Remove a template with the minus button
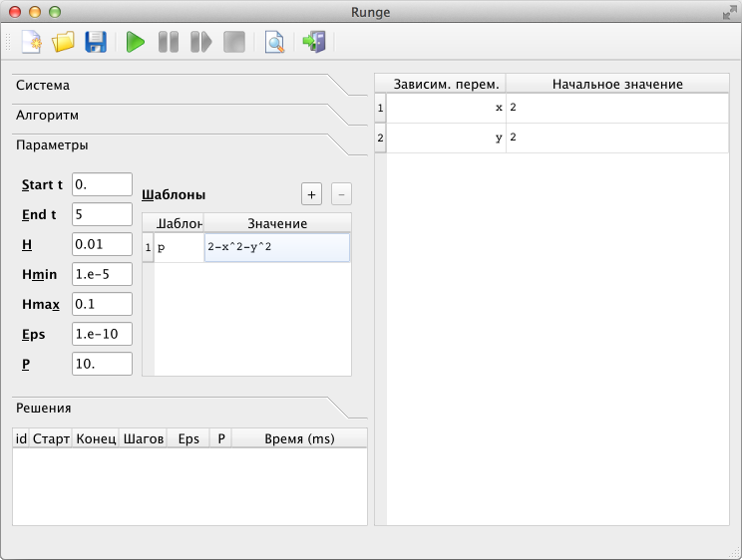Viewport: 742px width, 560px height. [x=341, y=194]
